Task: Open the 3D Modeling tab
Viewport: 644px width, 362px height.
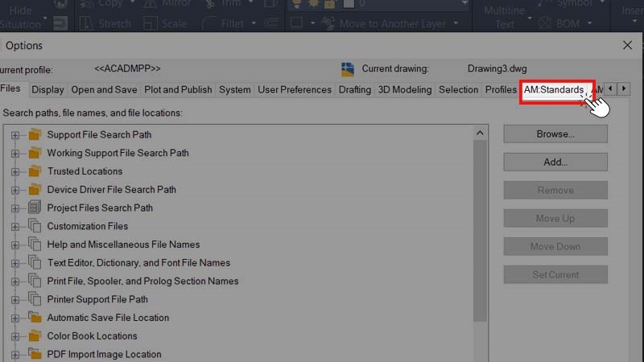Action: point(405,89)
